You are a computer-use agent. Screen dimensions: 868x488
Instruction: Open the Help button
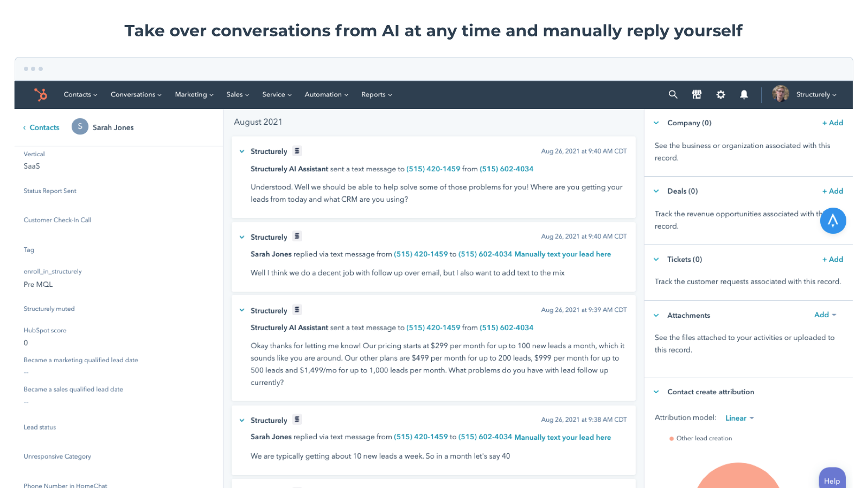pos(832,480)
